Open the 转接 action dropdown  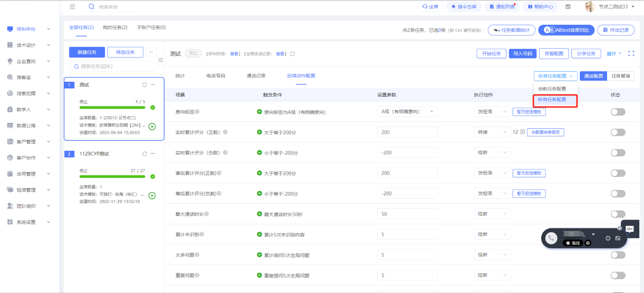click(x=492, y=132)
